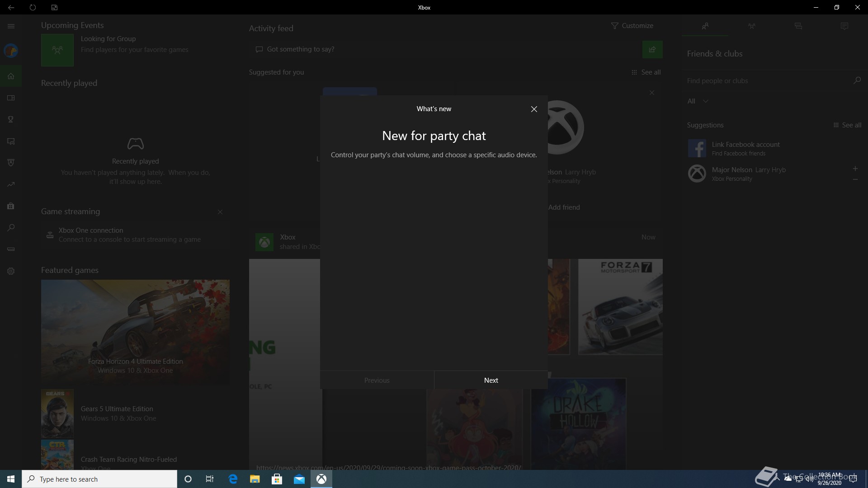Open Forza Motorsport 7 cover image
Viewport: 868px width, 488px height.
coord(620,307)
